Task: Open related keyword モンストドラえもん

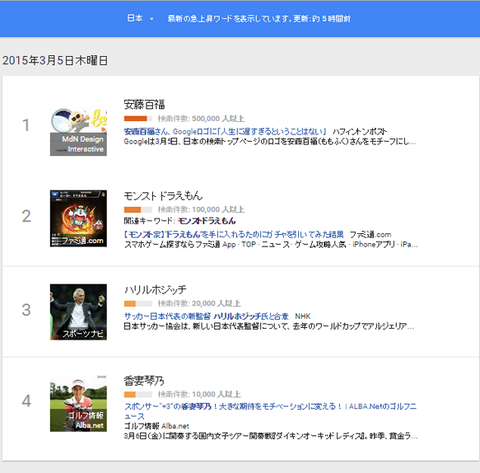Action: click(x=207, y=221)
